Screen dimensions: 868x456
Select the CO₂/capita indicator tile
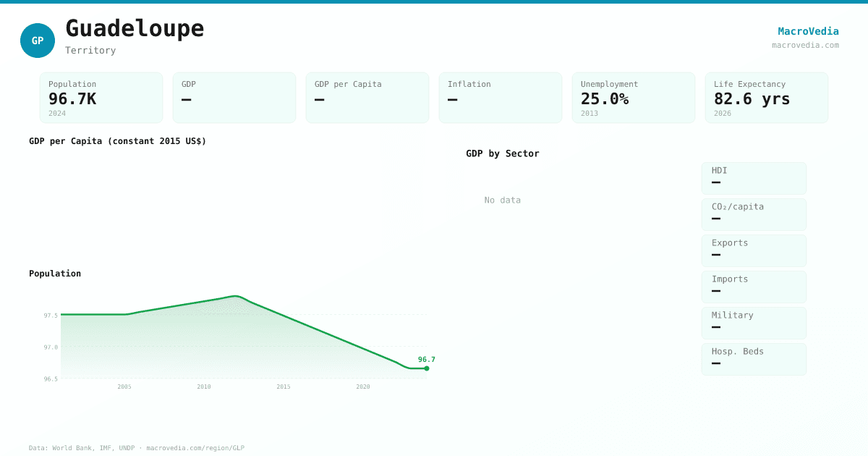[x=754, y=214]
